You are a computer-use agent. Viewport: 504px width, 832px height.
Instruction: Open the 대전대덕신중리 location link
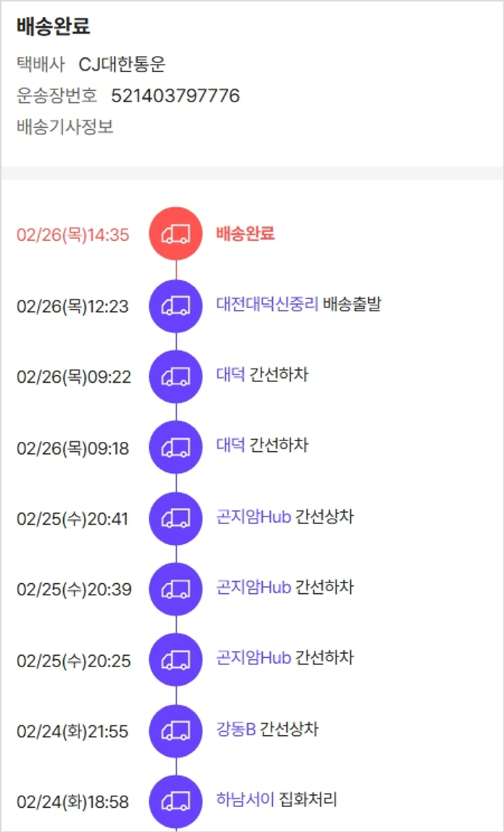pos(267,304)
